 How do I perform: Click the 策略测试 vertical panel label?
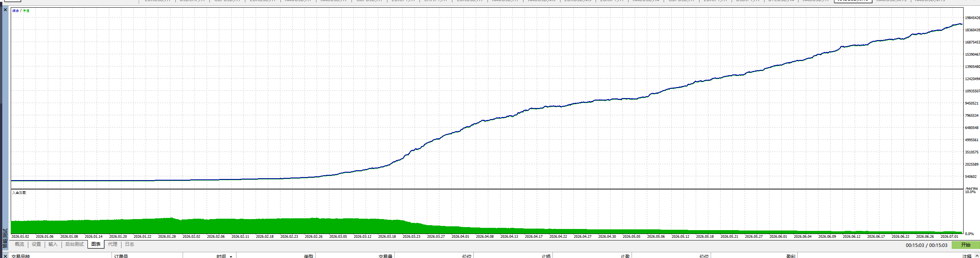click(5, 238)
